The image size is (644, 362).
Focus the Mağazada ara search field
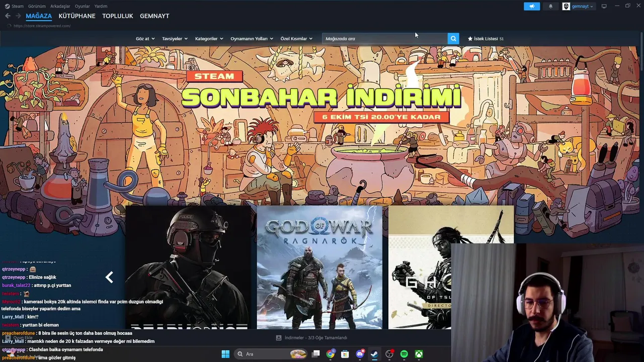385,39
